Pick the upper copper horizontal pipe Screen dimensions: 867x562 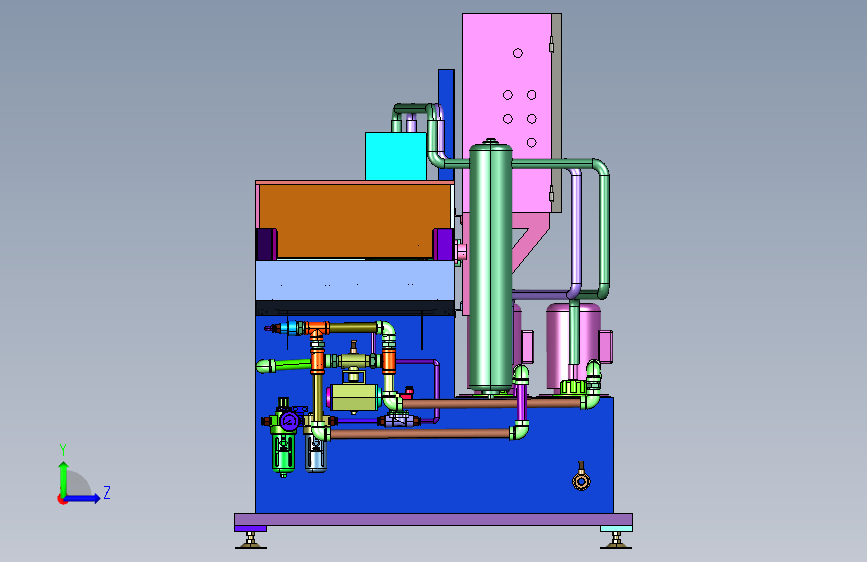(x=491, y=404)
